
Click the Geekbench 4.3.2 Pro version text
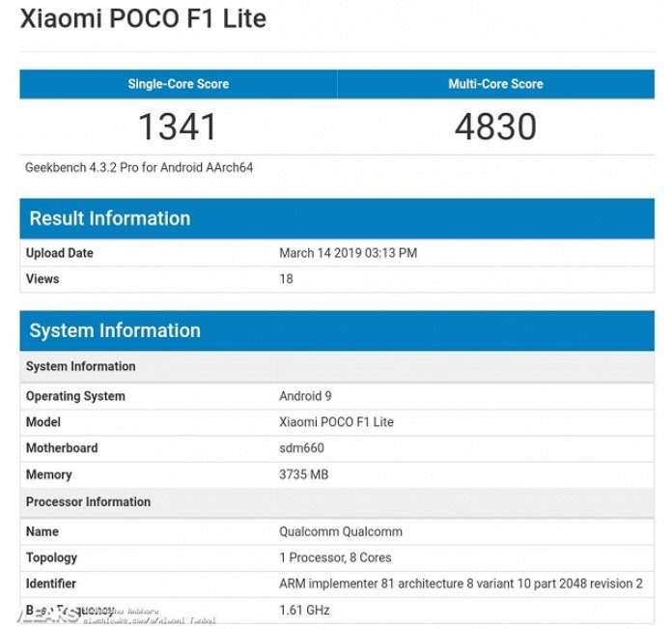click(x=139, y=167)
